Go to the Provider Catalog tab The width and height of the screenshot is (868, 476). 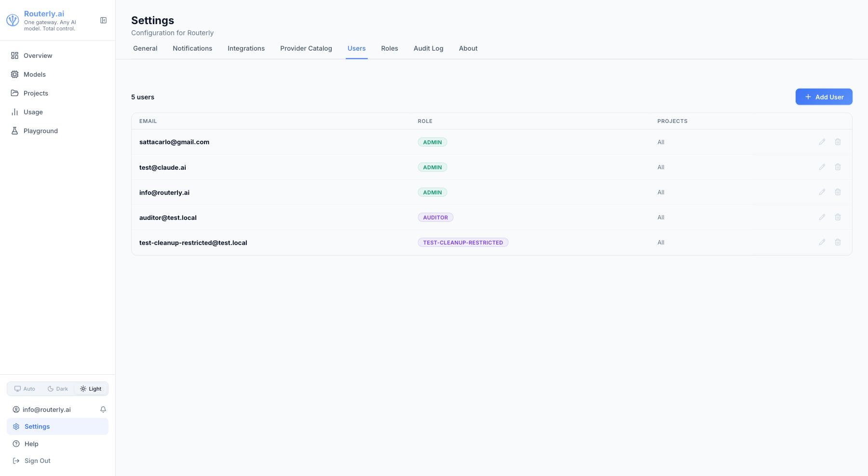pos(306,48)
